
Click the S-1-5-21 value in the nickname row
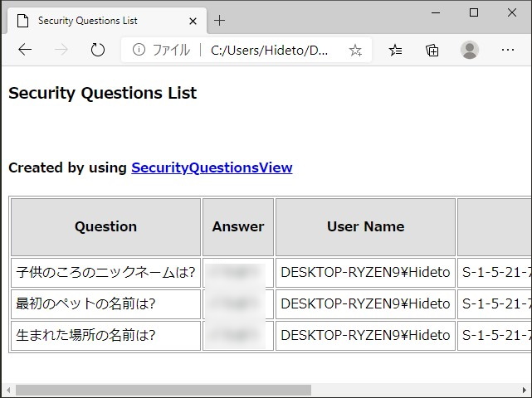click(x=496, y=272)
